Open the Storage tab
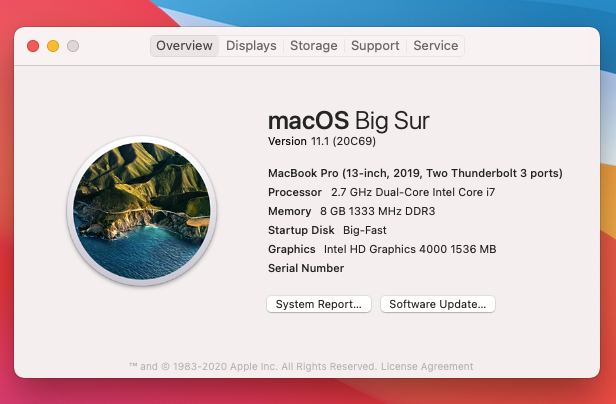Image resolution: width=616 pixels, height=404 pixels. click(x=314, y=46)
